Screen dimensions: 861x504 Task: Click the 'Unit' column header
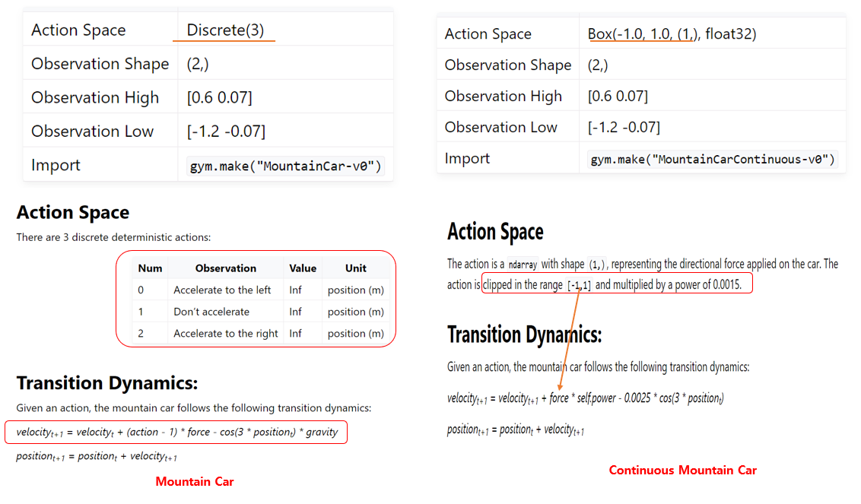point(355,268)
